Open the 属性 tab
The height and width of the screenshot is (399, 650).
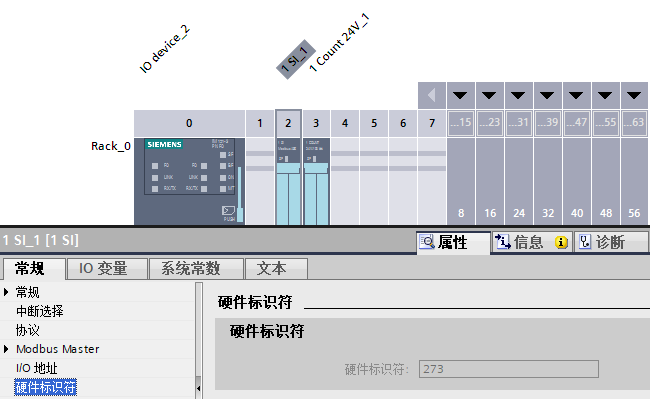[453, 242]
